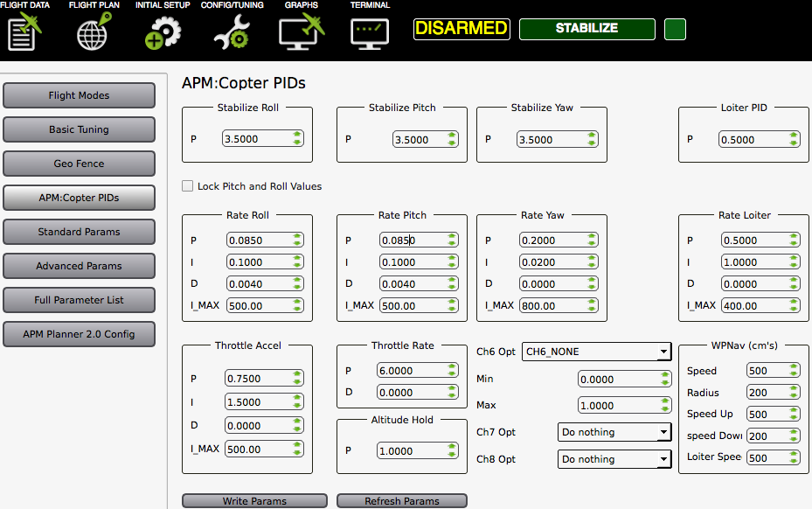Open the Flight Data view icon
This screenshot has height=509, width=812.
(24, 31)
